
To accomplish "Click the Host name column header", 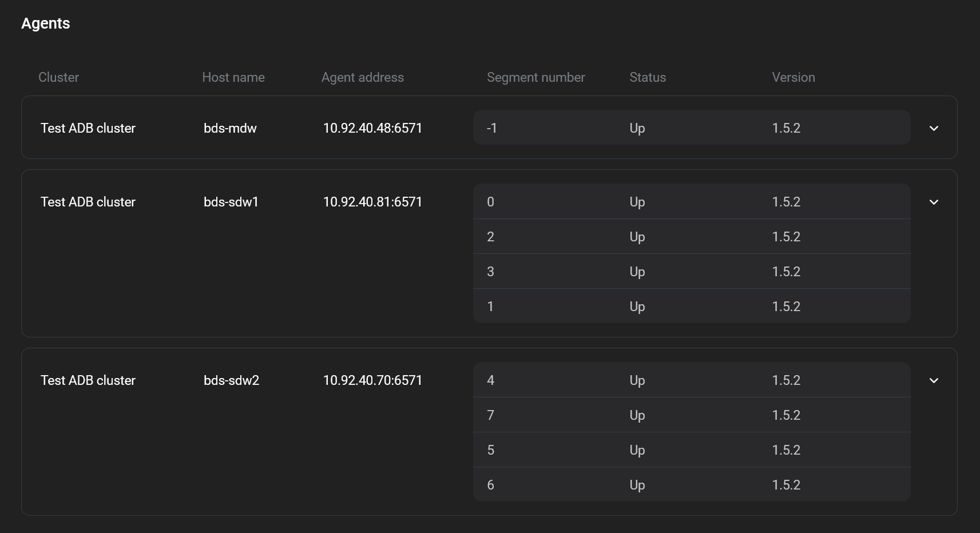I will tap(233, 77).
